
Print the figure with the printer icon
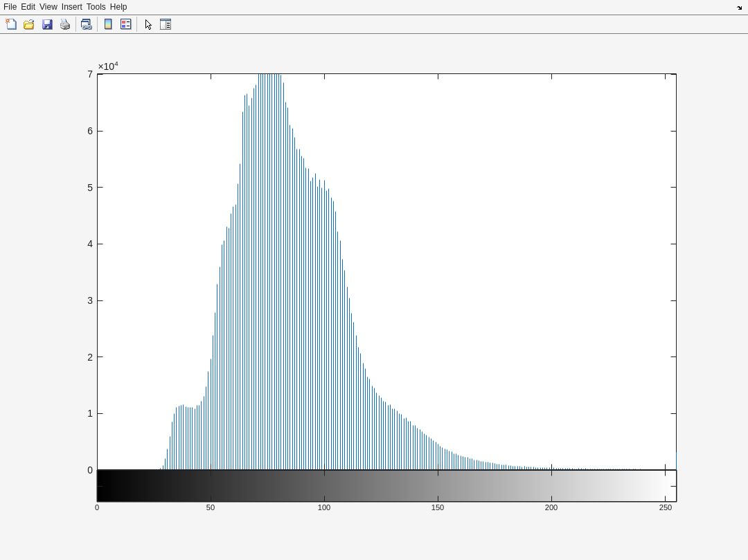click(65, 24)
